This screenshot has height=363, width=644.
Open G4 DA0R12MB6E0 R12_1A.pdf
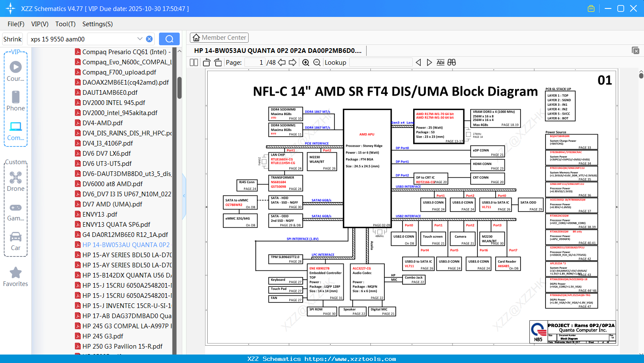point(121,235)
